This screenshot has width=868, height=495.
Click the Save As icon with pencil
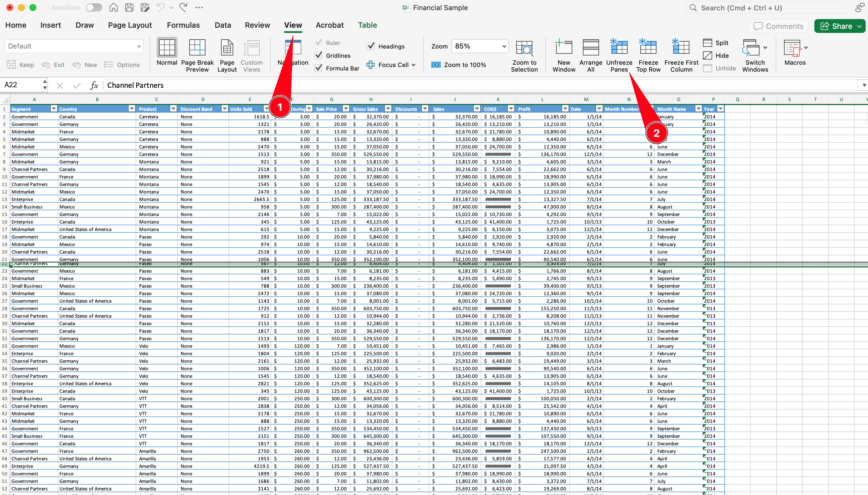(145, 8)
